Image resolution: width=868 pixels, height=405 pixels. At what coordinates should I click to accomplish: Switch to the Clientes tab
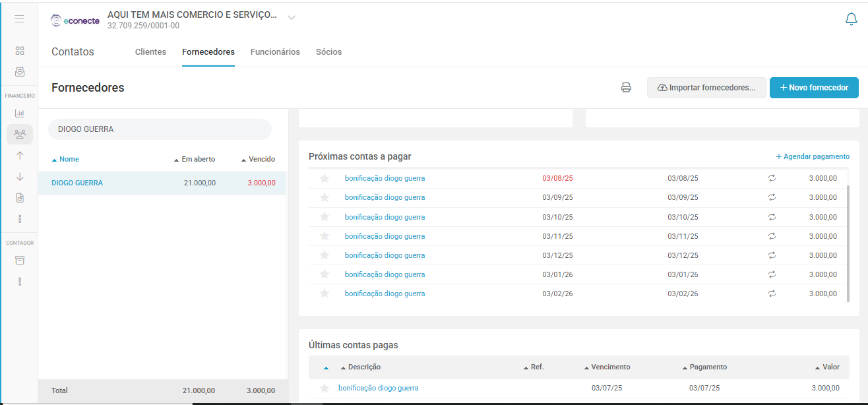[x=150, y=51]
